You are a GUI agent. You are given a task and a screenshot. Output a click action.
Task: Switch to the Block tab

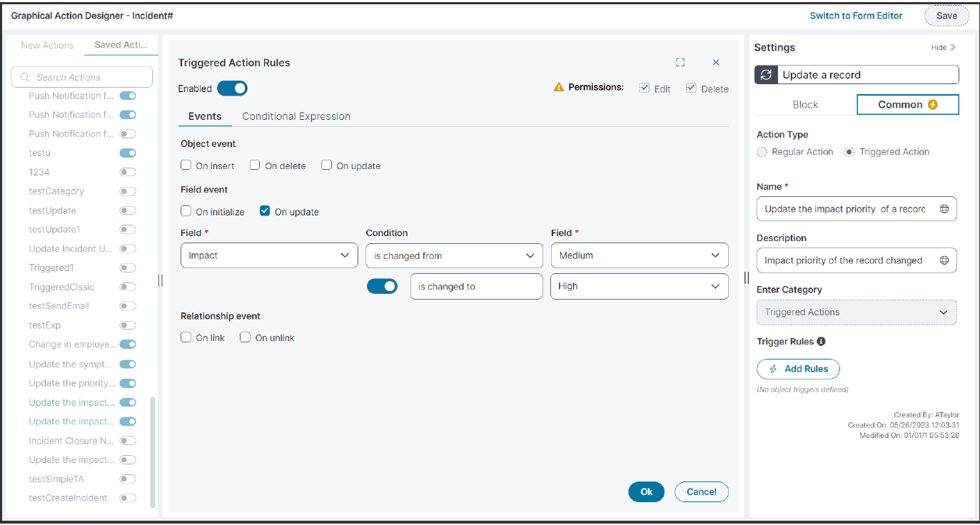tap(805, 103)
